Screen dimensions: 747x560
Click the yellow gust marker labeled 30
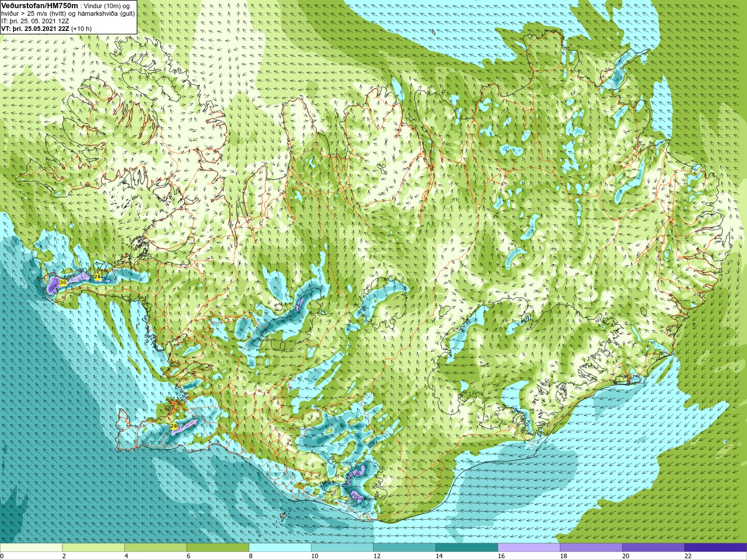point(63,282)
